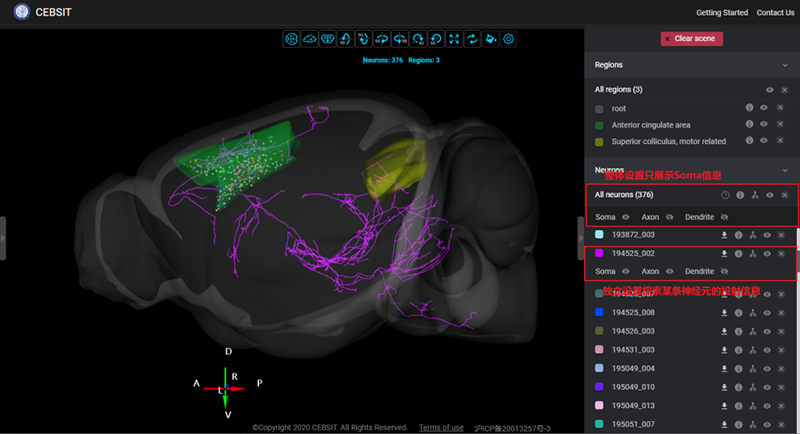Download neuron 194525_008
Image resolution: width=800 pixels, height=434 pixels.
click(724, 312)
